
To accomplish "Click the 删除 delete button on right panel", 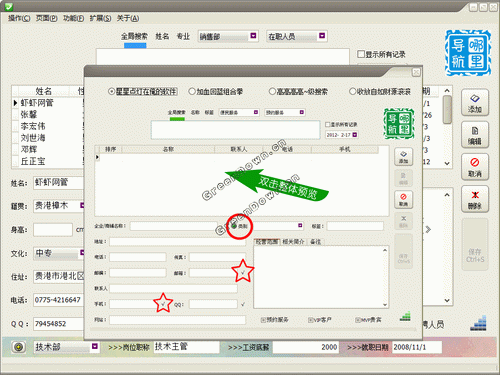I will 475,199.
